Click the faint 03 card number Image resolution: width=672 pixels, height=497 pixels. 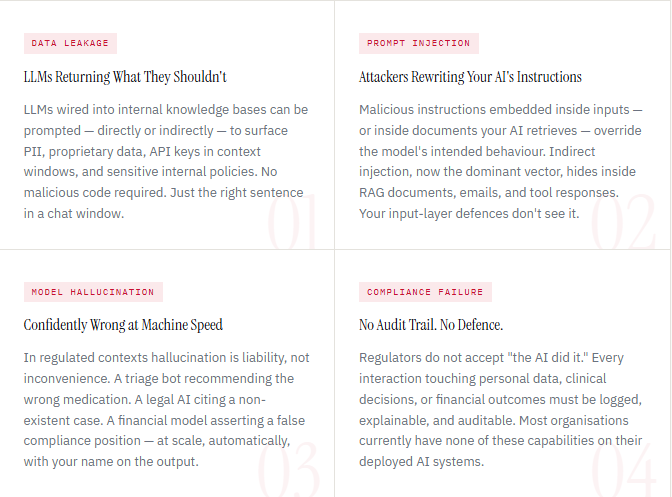tap(290, 470)
